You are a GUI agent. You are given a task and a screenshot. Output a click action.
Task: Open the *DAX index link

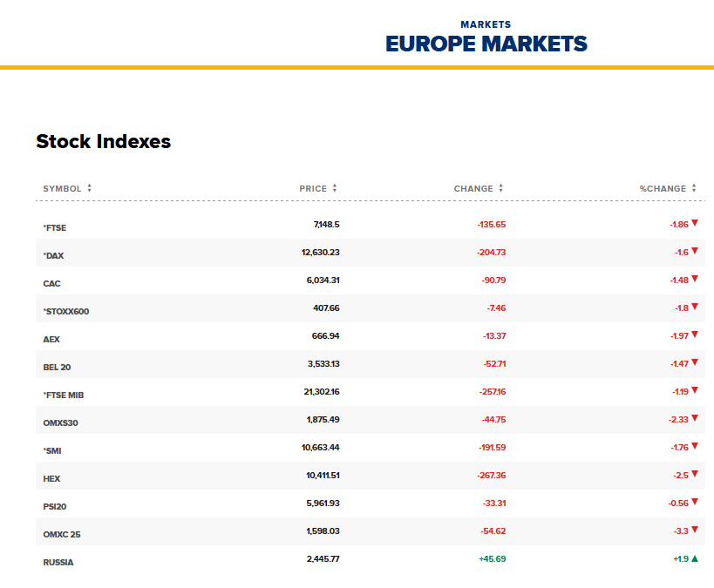click(53, 256)
